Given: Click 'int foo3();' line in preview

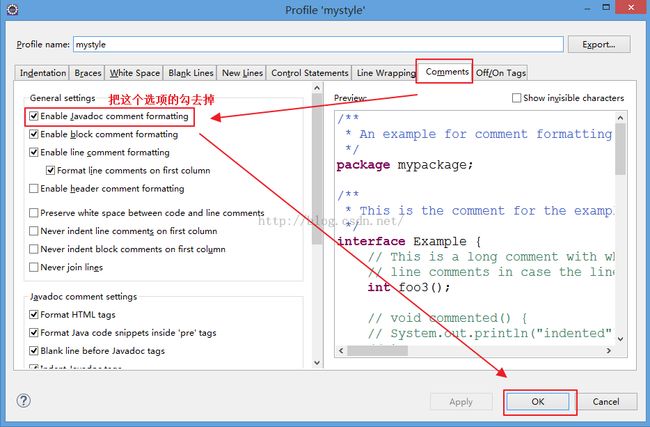Looking at the screenshot, I should 409,287.
